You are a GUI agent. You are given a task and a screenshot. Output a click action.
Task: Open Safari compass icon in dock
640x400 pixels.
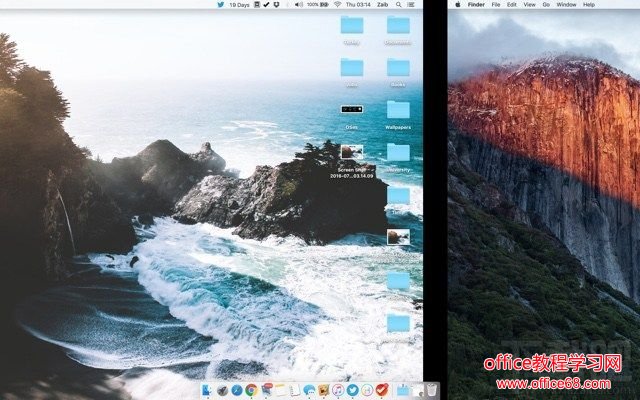click(x=237, y=391)
